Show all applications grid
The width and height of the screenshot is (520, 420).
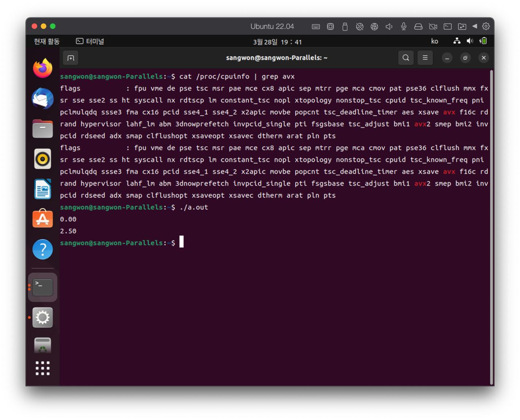[x=43, y=368]
